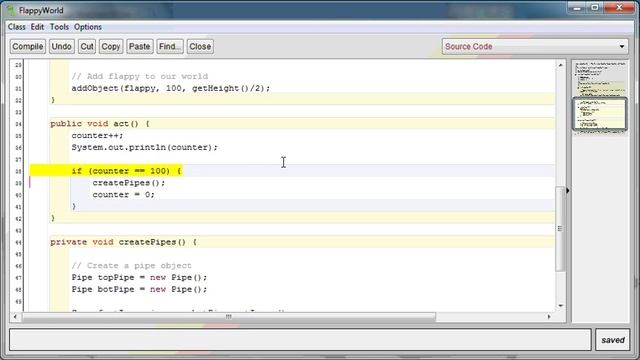The image size is (640, 360).
Task: Open the Find... dialog button
Action: click(170, 47)
